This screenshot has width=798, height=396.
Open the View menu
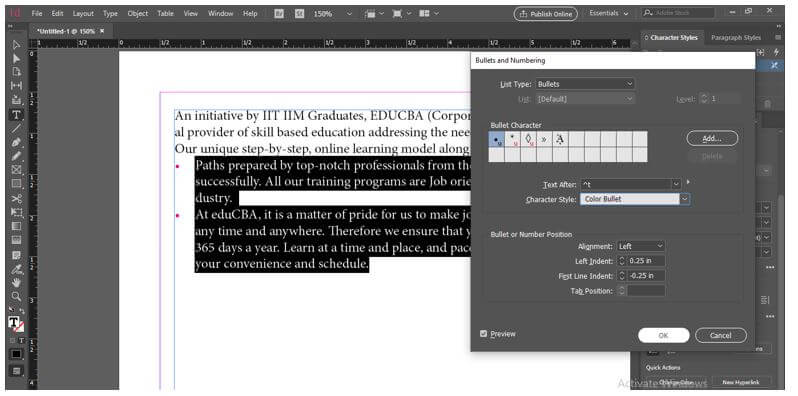tap(190, 14)
